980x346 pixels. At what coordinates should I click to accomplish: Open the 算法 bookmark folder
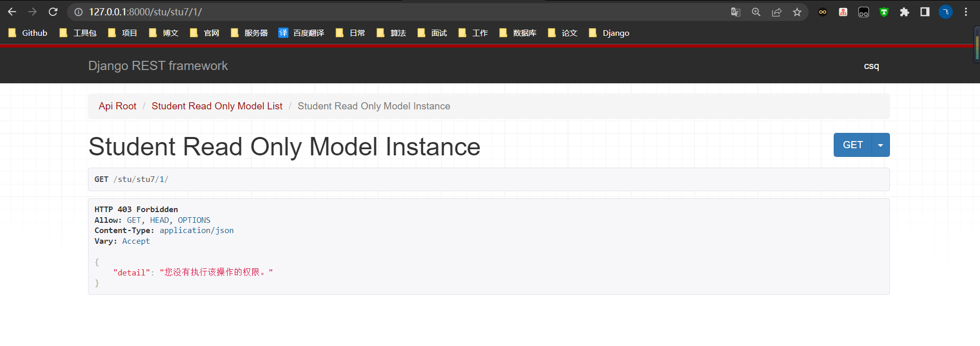(x=391, y=33)
